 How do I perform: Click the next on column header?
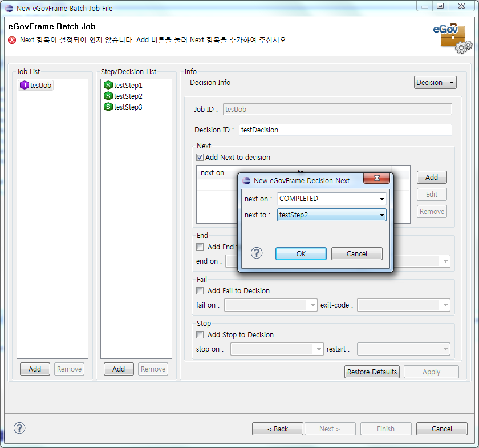pos(213,173)
